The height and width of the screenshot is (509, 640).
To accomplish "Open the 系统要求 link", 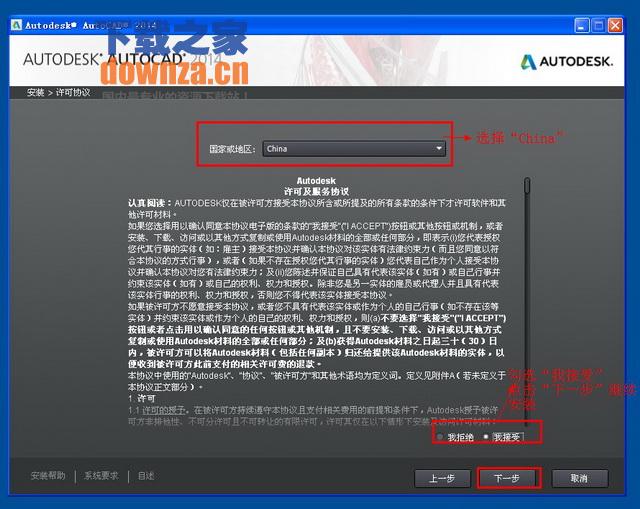I will [x=101, y=476].
